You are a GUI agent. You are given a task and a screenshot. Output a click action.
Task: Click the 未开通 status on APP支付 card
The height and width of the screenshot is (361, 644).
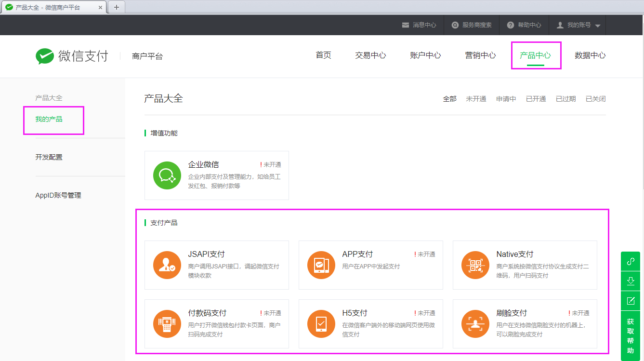[x=425, y=254]
